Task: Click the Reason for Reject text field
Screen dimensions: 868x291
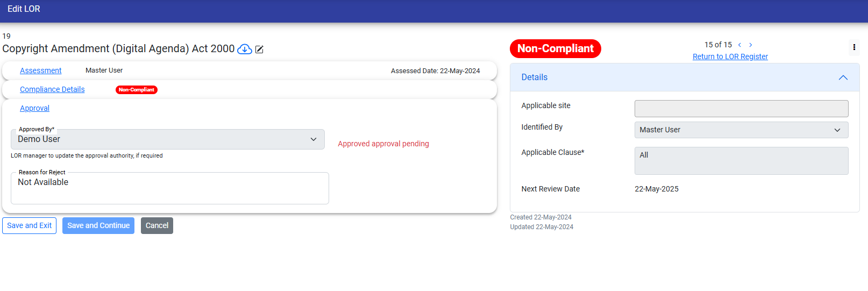Action: point(169,188)
